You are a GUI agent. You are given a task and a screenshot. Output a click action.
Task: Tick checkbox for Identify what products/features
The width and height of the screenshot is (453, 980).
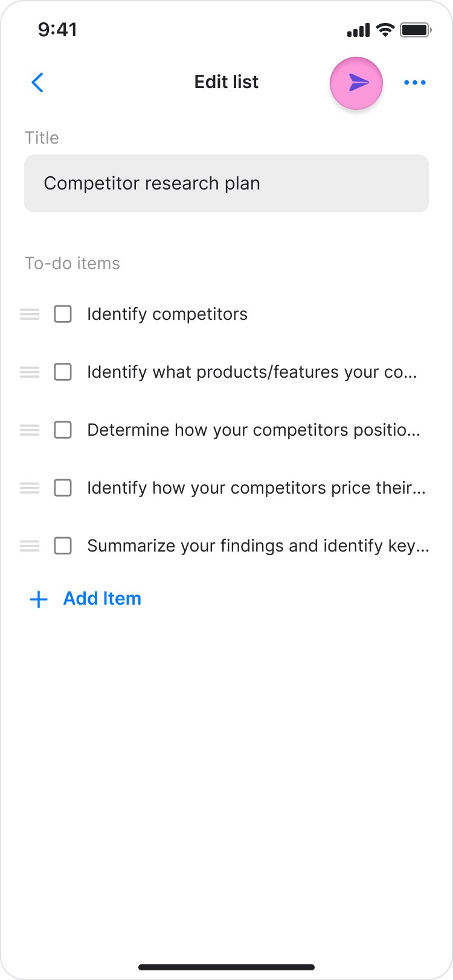point(63,372)
